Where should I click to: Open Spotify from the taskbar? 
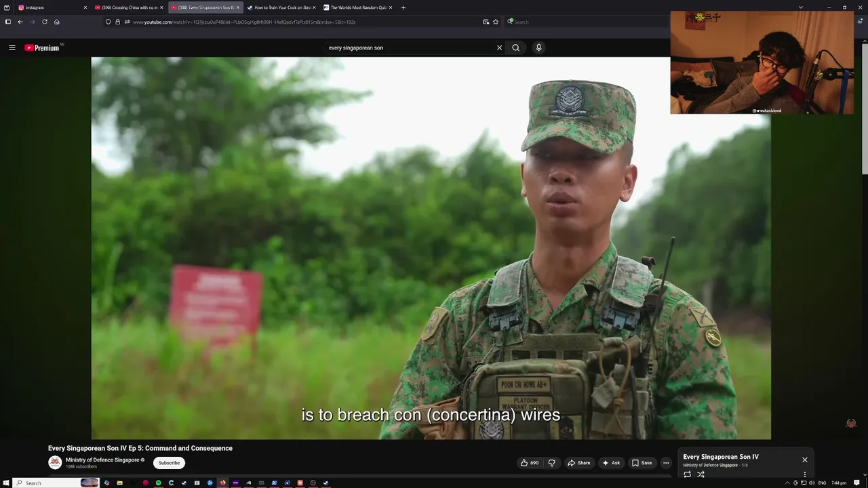click(158, 483)
